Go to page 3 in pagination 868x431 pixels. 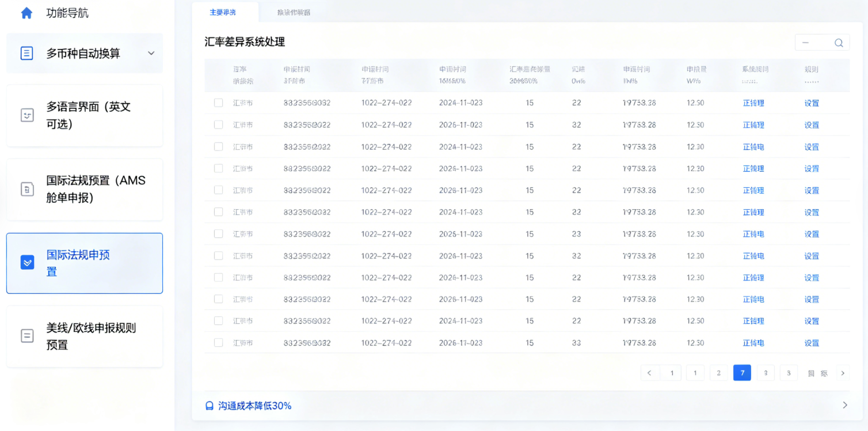[766, 373]
